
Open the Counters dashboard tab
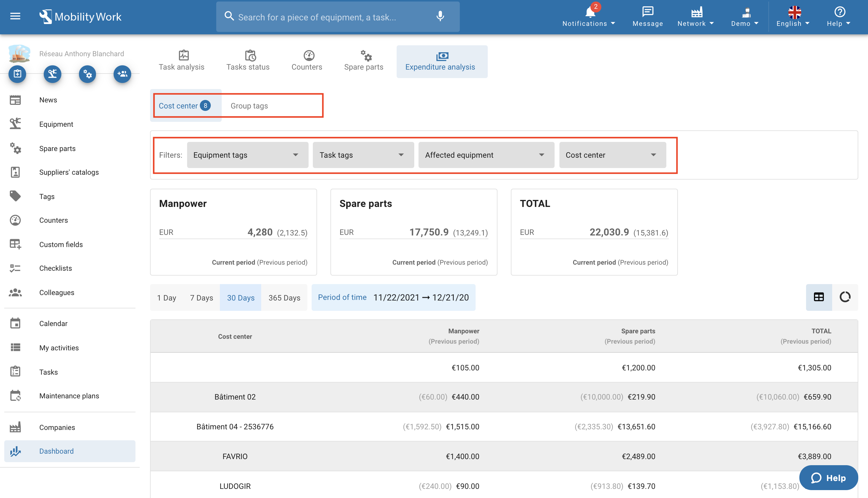[x=307, y=61]
